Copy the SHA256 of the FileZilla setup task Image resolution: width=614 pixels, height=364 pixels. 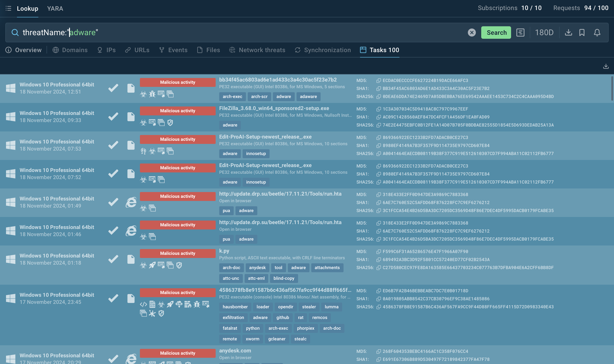coord(379,125)
